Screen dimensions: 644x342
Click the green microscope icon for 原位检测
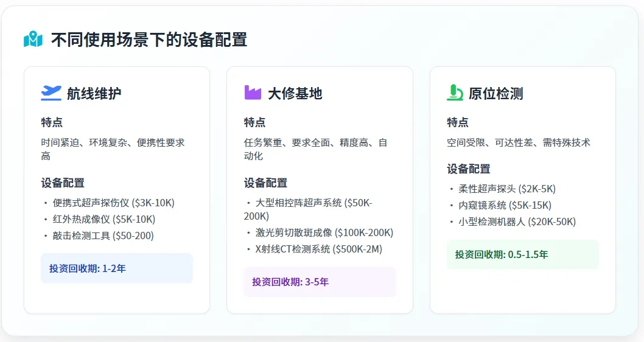455,93
